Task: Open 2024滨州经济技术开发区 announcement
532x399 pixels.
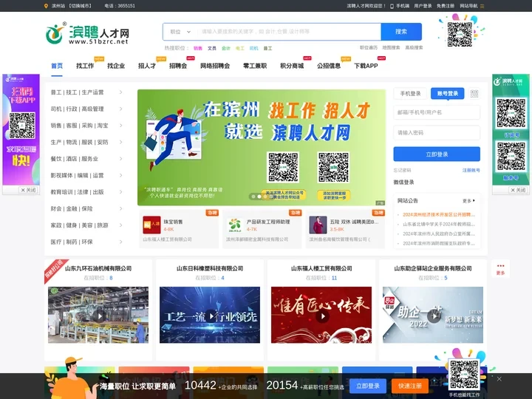Action: click(x=439, y=214)
